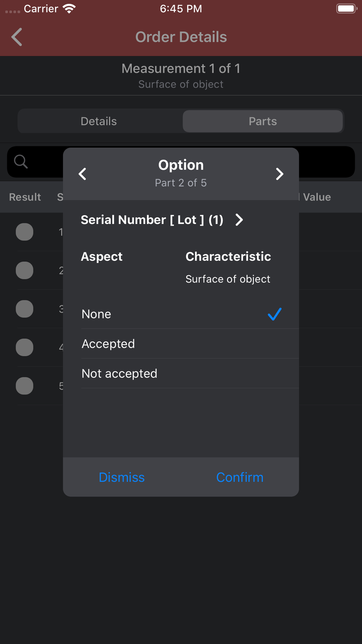Tap the Result column header
This screenshot has height=644, width=362.
coord(25,197)
